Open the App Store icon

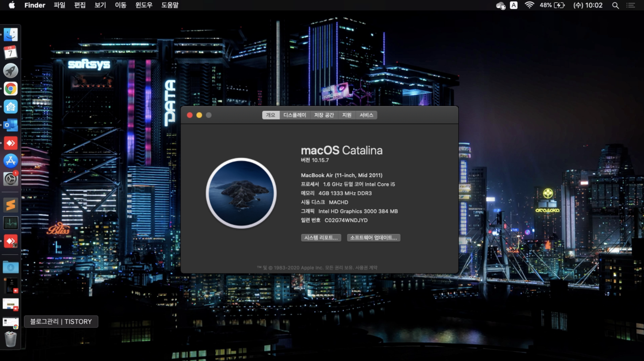click(11, 161)
